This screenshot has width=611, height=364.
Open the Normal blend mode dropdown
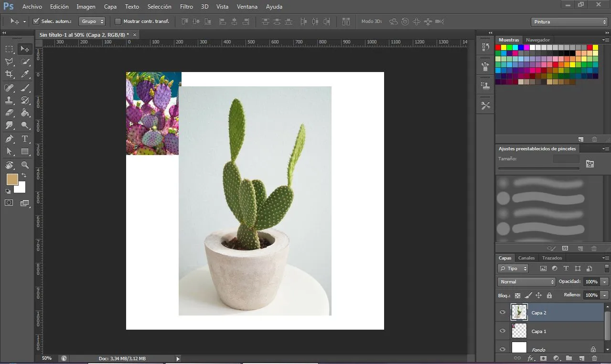(x=526, y=282)
